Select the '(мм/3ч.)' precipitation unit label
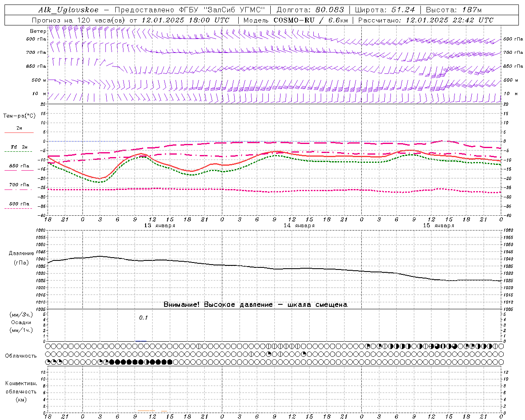This screenshot has height=420, width=525. tap(21, 315)
